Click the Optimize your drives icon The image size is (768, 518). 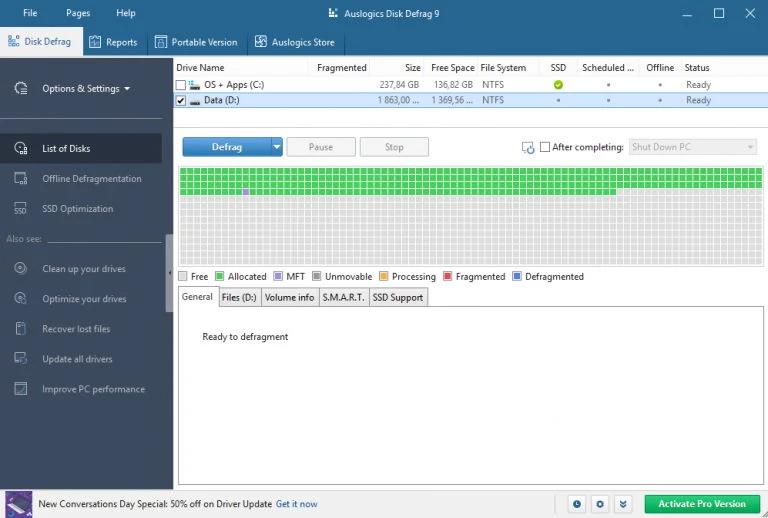[20, 298]
